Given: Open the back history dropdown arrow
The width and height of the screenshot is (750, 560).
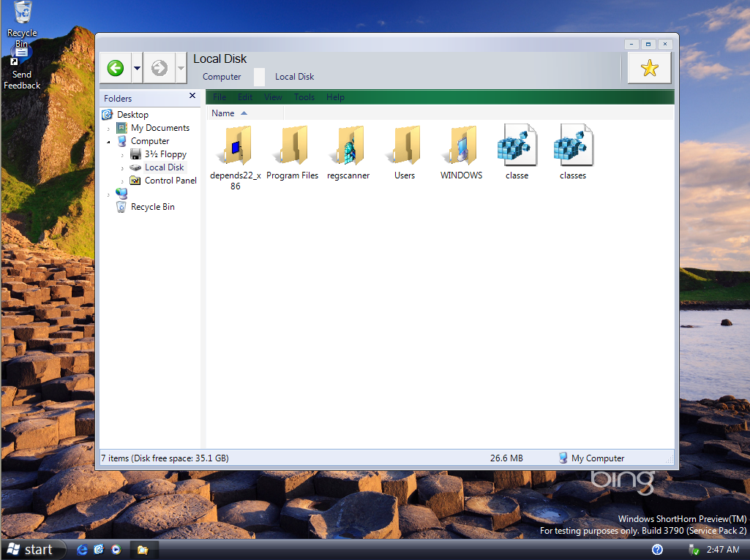Looking at the screenshot, I should [138, 68].
